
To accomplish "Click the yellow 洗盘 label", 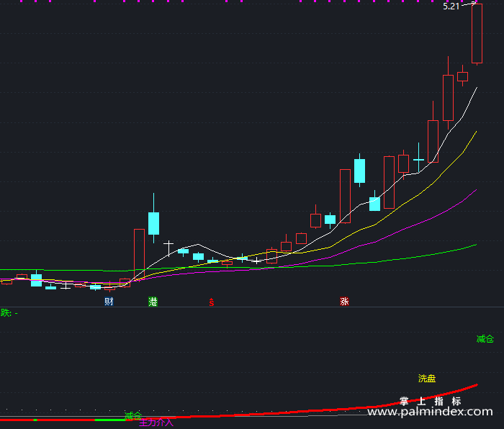I will (427, 378).
